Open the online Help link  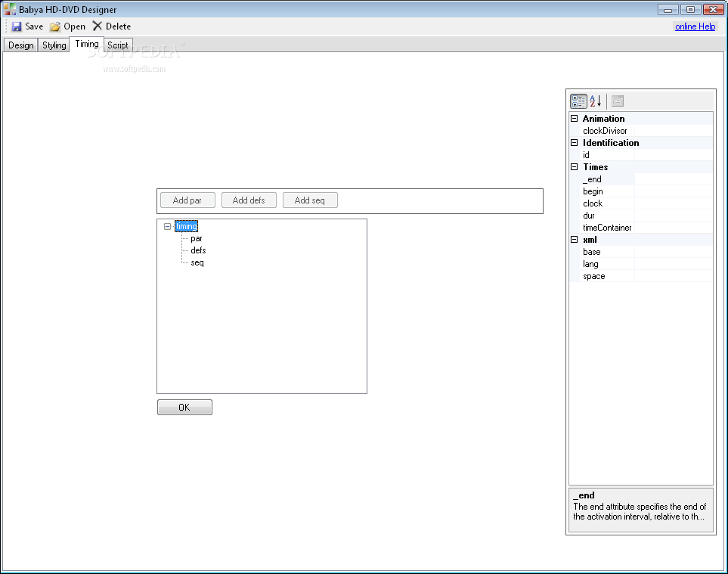pyautogui.click(x=695, y=26)
